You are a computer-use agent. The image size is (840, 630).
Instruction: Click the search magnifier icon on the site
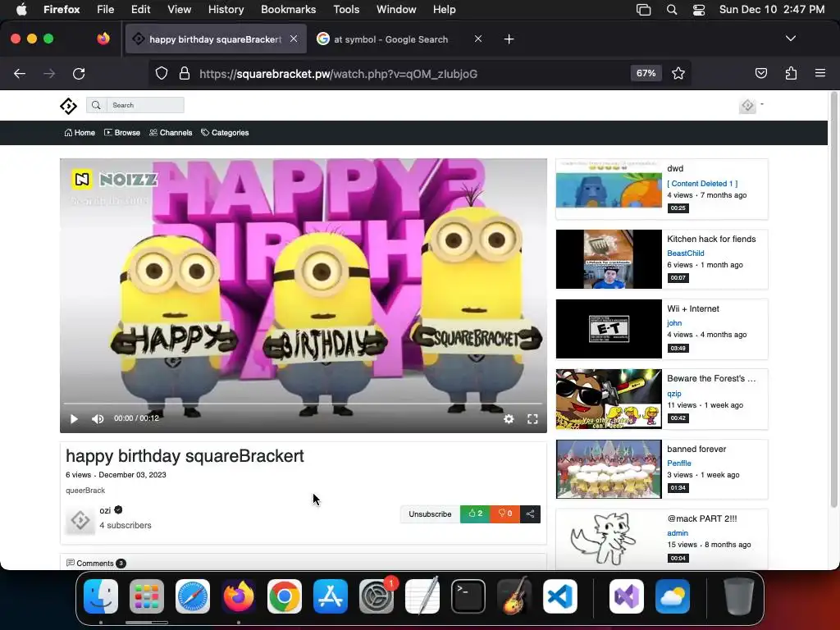click(x=96, y=106)
